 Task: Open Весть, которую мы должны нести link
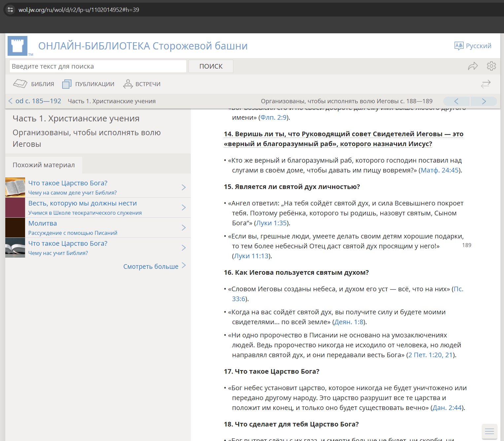(x=83, y=203)
